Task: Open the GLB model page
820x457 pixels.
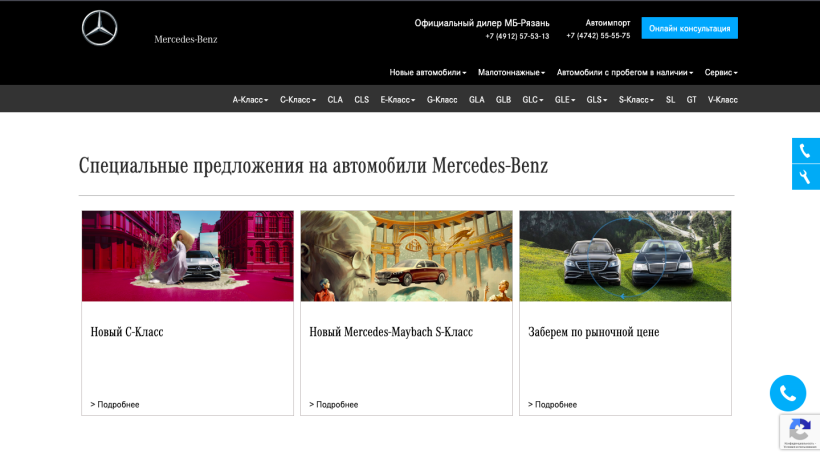Action: click(x=503, y=99)
